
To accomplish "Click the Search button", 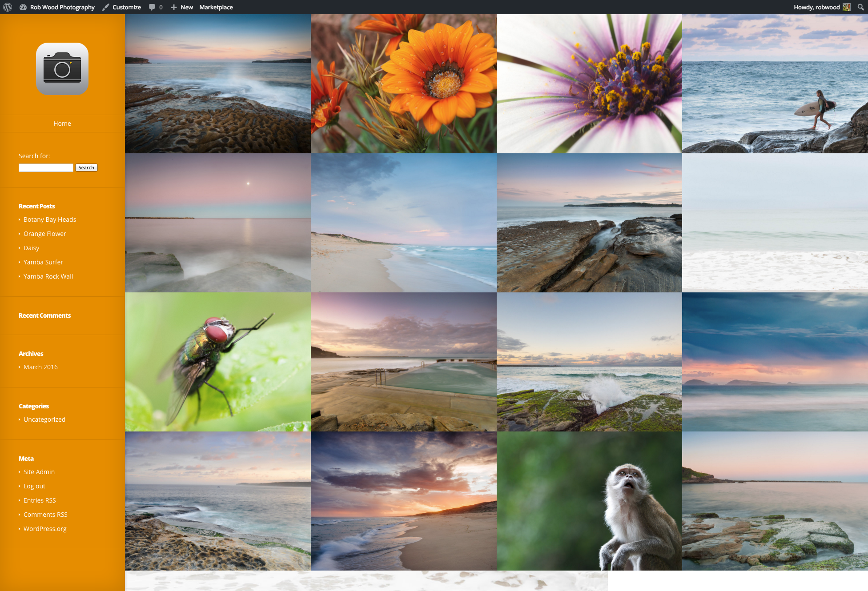I will [86, 168].
